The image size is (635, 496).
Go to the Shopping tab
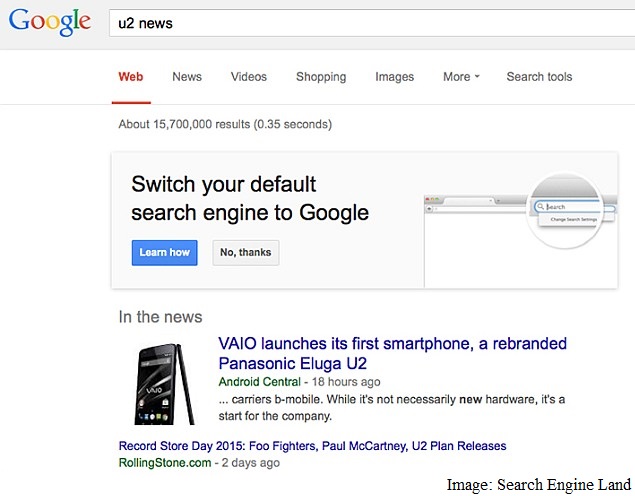321,77
